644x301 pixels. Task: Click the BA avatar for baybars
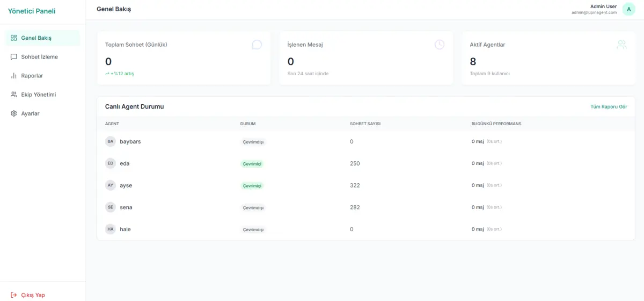point(111,141)
